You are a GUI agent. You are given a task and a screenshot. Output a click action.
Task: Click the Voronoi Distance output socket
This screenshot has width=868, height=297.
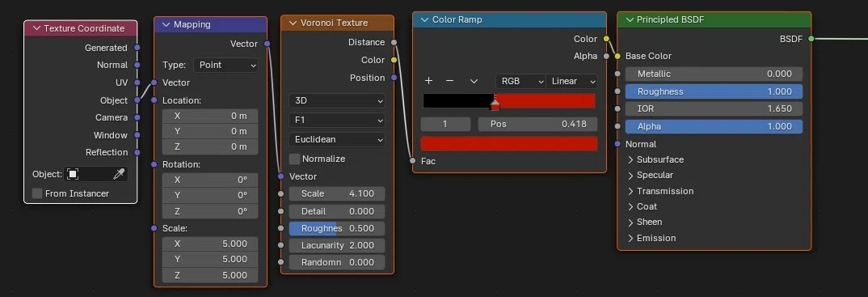(x=394, y=42)
